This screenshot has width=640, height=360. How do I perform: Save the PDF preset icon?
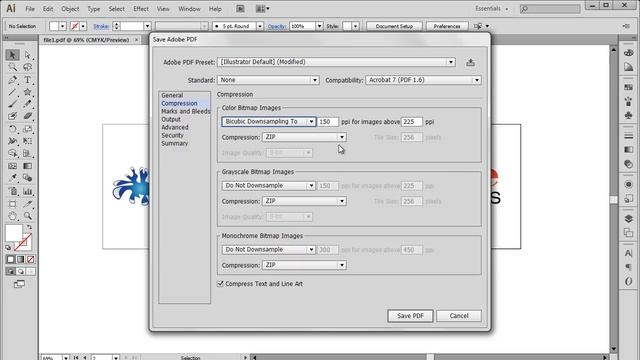point(471,62)
